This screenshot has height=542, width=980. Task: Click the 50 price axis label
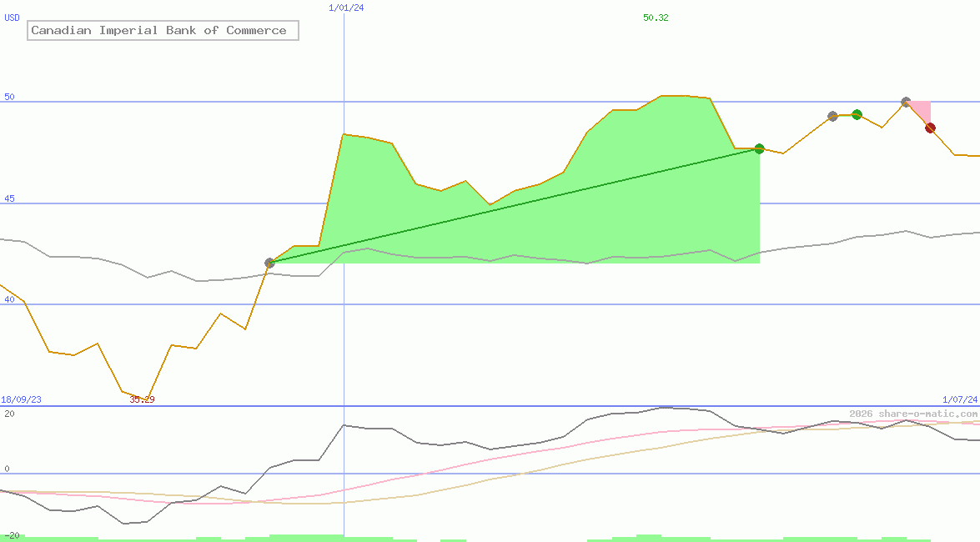pyautogui.click(x=9, y=97)
